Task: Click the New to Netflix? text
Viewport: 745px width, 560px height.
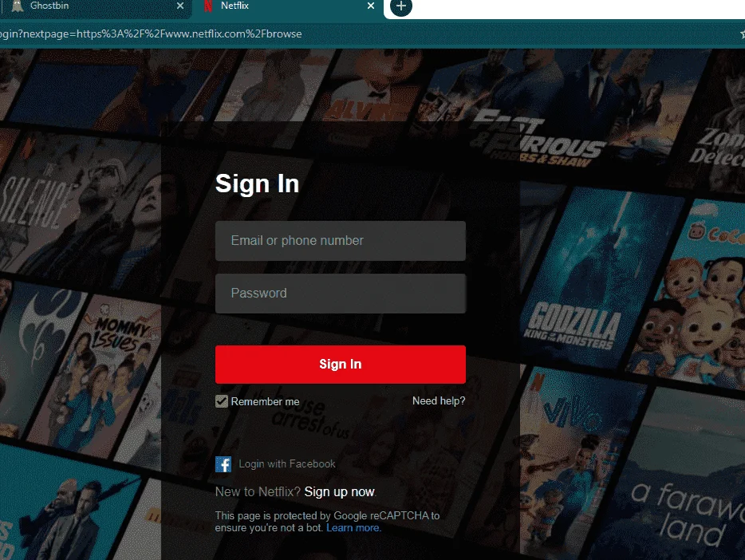Action: (258, 491)
